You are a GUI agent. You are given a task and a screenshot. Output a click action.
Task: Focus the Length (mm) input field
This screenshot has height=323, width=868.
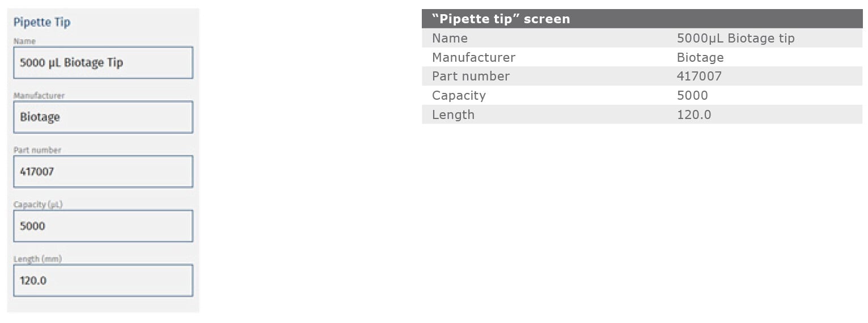click(x=103, y=280)
